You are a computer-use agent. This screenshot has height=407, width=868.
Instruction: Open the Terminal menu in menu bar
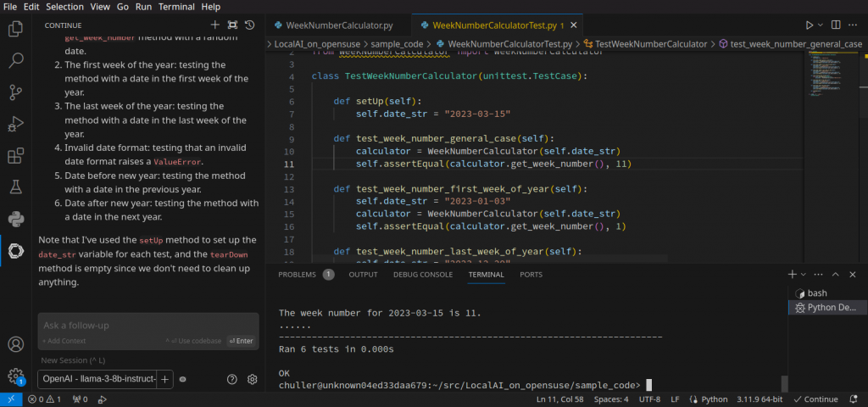click(x=176, y=6)
